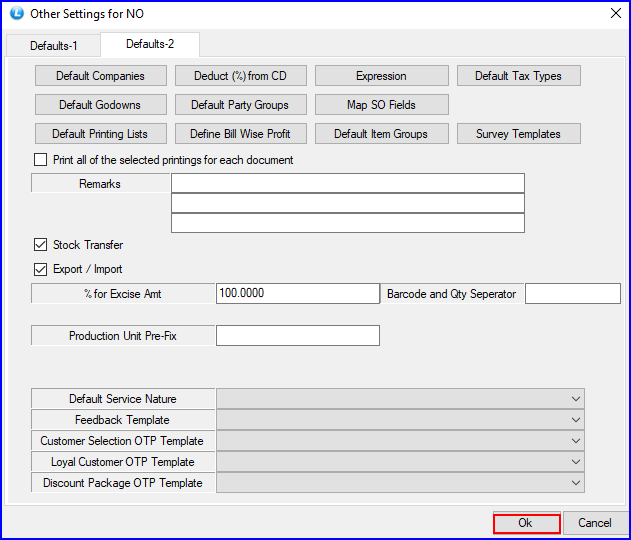The width and height of the screenshot is (631, 540).
Task: Click the Barcode and Qty Seperator field
Action: [573, 293]
